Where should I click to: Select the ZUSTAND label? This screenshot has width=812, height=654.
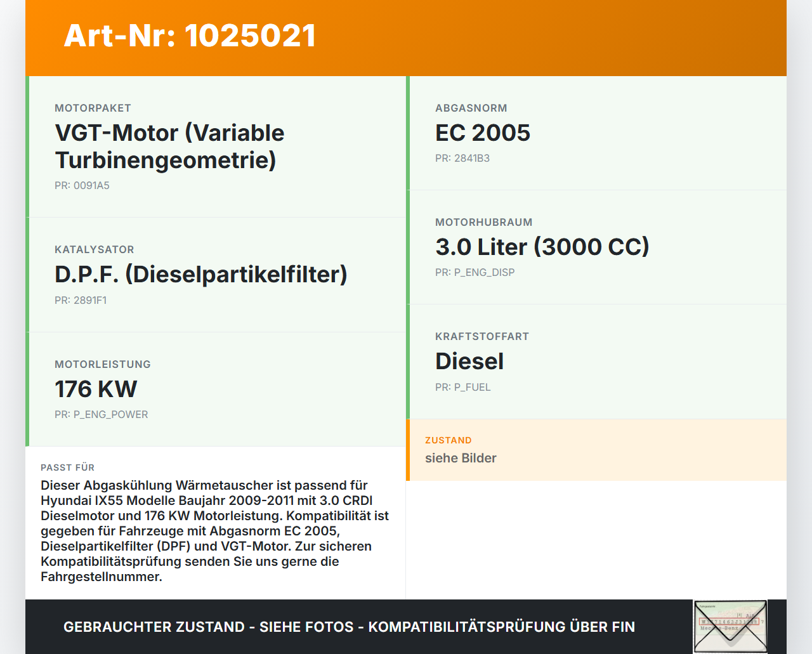click(x=449, y=440)
